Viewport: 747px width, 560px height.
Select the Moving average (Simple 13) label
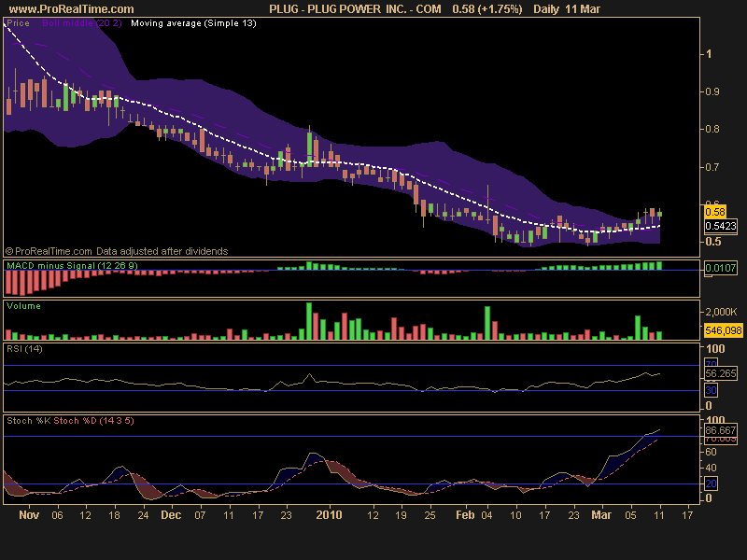point(193,22)
